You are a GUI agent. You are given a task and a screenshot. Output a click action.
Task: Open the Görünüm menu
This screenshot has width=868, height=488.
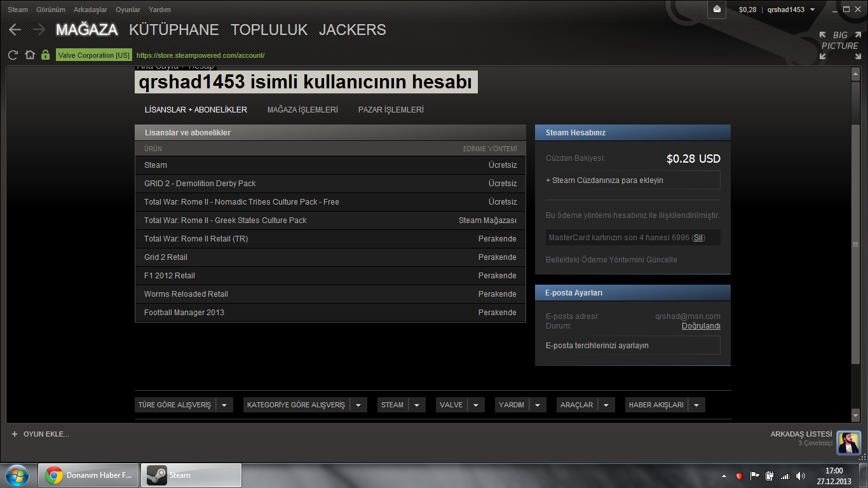pos(51,10)
